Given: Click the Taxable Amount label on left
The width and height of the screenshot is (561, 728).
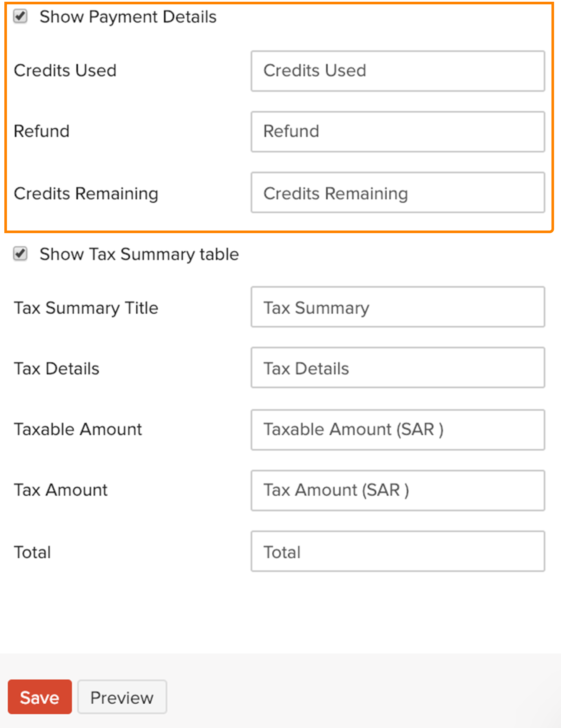Looking at the screenshot, I should [78, 429].
